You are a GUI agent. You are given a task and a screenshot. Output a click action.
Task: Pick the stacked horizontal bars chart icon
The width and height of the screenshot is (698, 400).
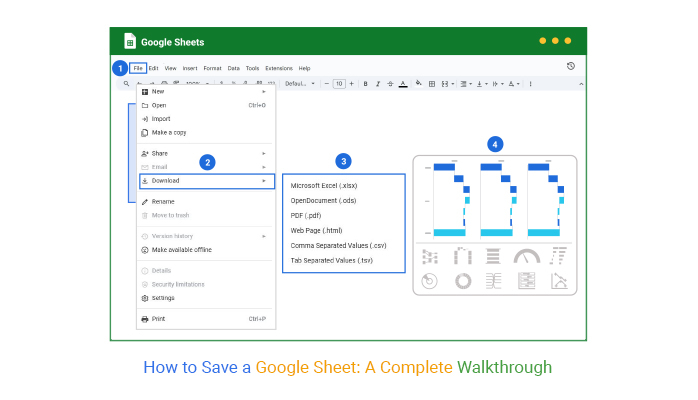[493, 257]
